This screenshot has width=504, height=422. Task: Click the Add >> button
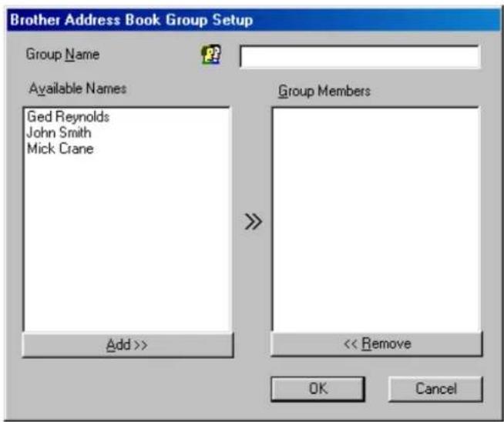(x=128, y=344)
